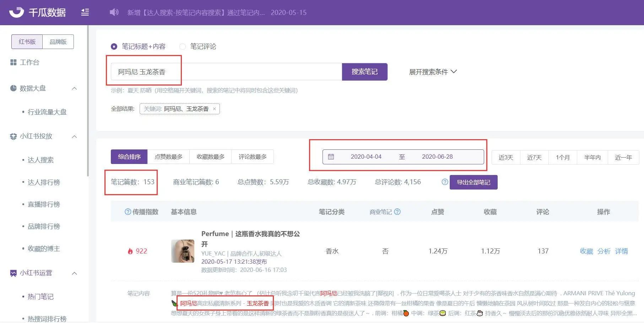Click the 评论 column header

pyautogui.click(x=543, y=212)
